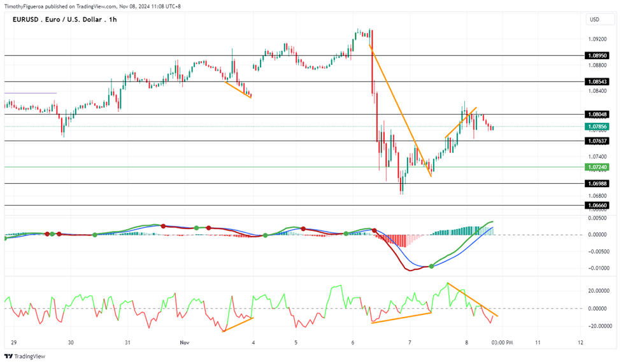
Task: Click the Nov label on time axis
Action: coord(184,342)
